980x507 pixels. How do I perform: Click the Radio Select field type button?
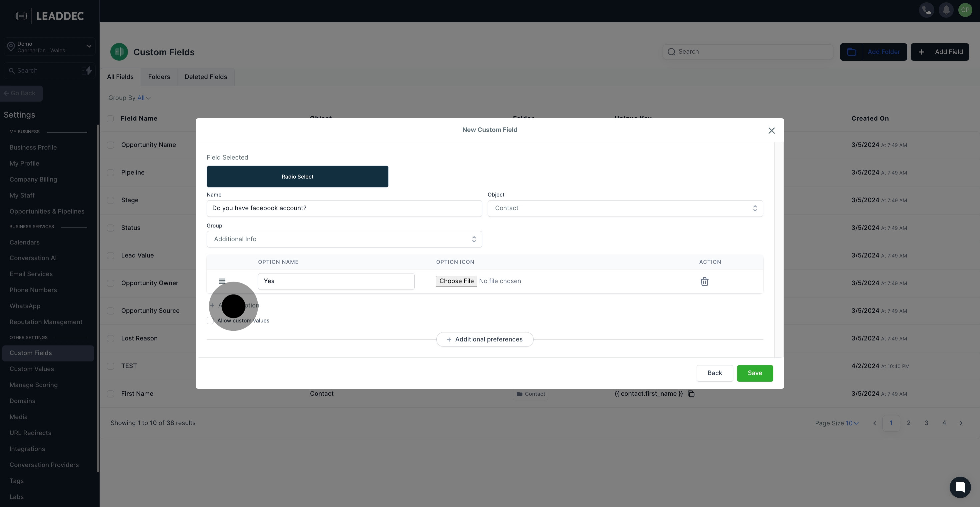pyautogui.click(x=297, y=177)
